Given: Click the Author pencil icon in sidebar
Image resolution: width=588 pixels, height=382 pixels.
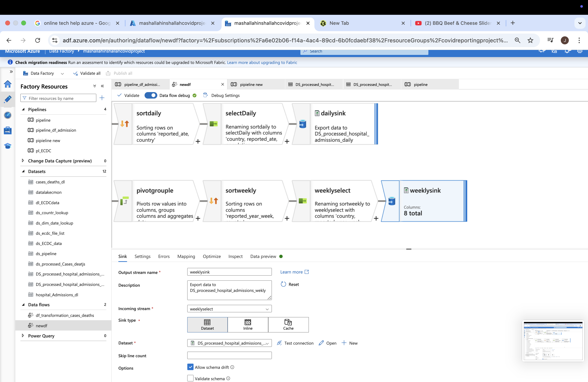Looking at the screenshot, I should (8, 99).
